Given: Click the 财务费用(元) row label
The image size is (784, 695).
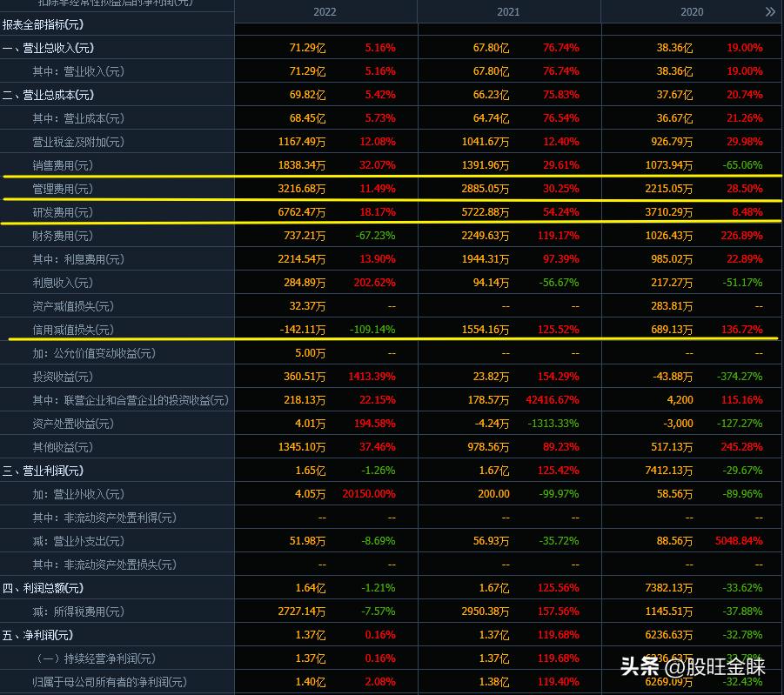Looking at the screenshot, I should (x=63, y=236).
